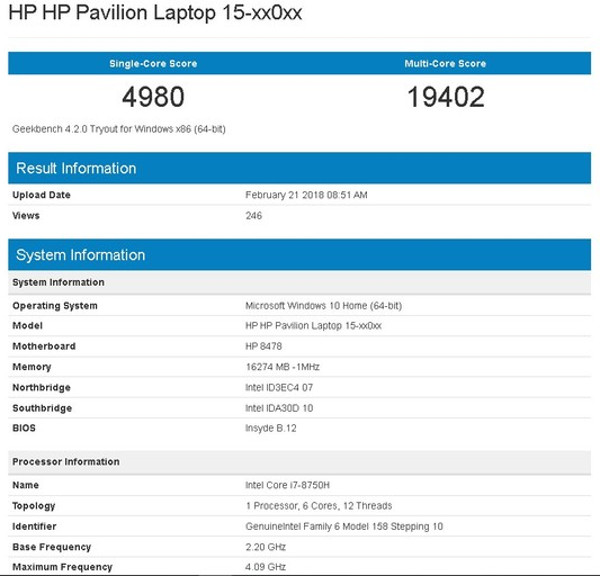Select the base frequency value '2.20 GHz'
600x576 pixels.
266,547
